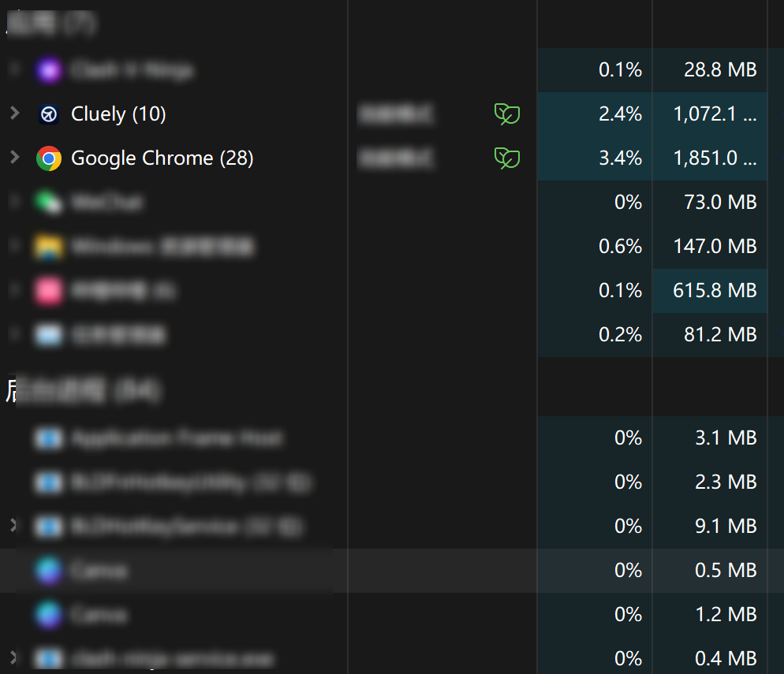Click Chrome's 1,851.0 memory value
Screen dimensions: 784x674
point(715,158)
